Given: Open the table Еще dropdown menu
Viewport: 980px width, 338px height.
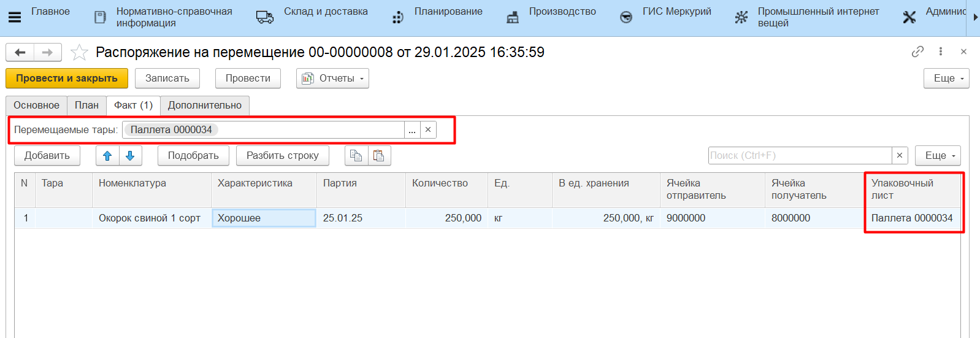Looking at the screenshot, I should pyautogui.click(x=938, y=156).
